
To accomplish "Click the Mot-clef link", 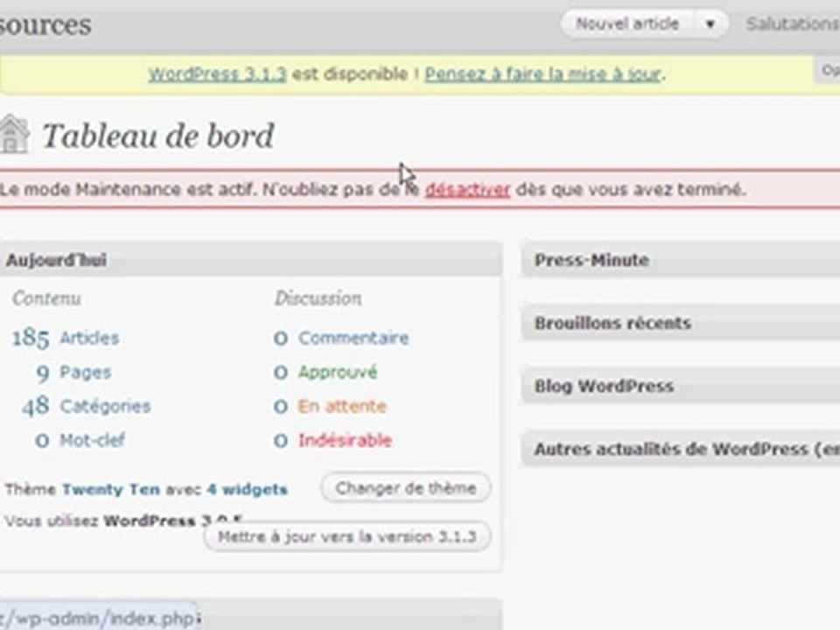I will pyautogui.click(x=92, y=440).
